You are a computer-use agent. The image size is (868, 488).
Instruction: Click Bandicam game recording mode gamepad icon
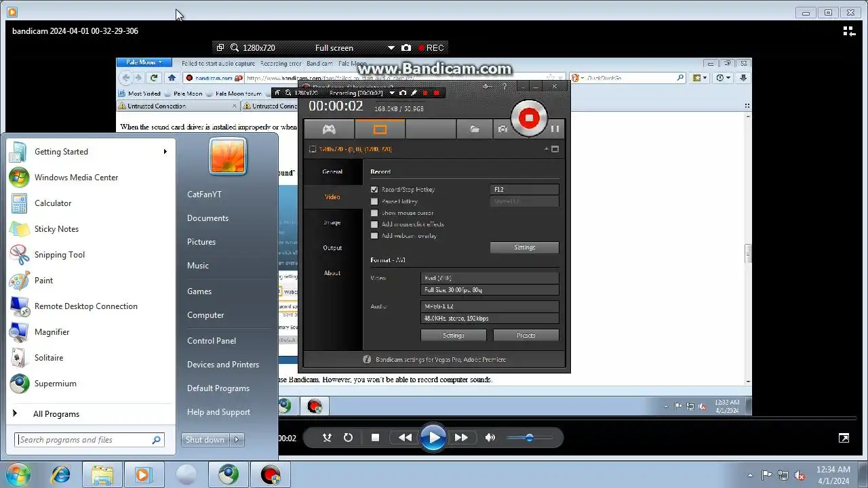(x=329, y=129)
